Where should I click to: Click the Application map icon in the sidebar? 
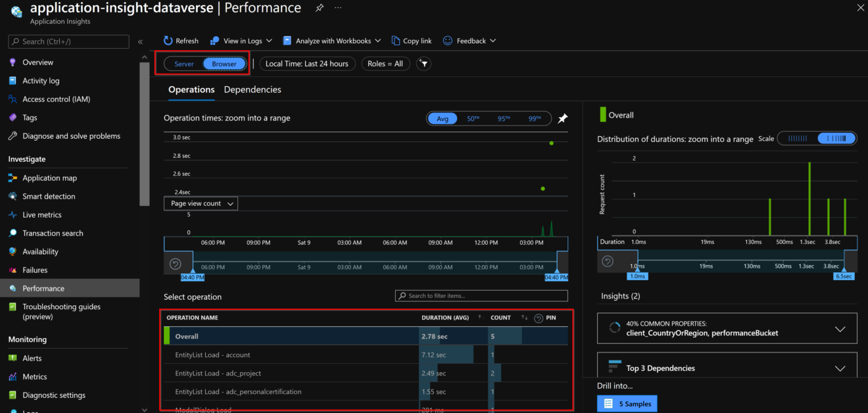[14, 178]
